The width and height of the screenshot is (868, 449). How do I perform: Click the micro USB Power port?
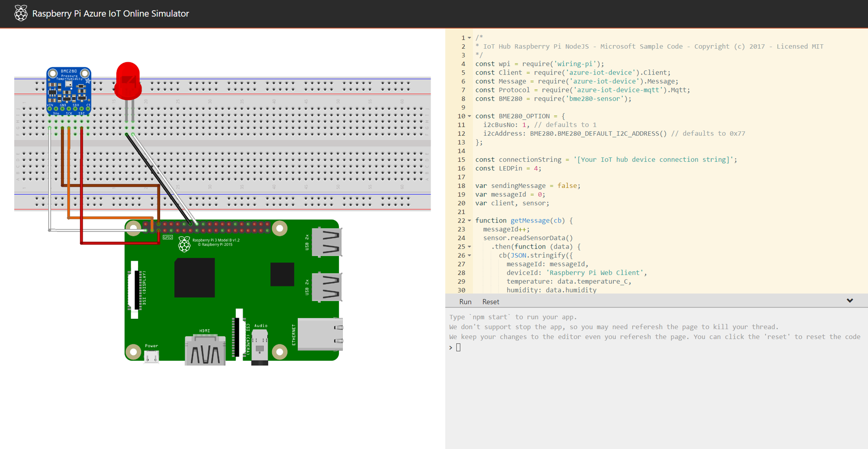tap(151, 356)
